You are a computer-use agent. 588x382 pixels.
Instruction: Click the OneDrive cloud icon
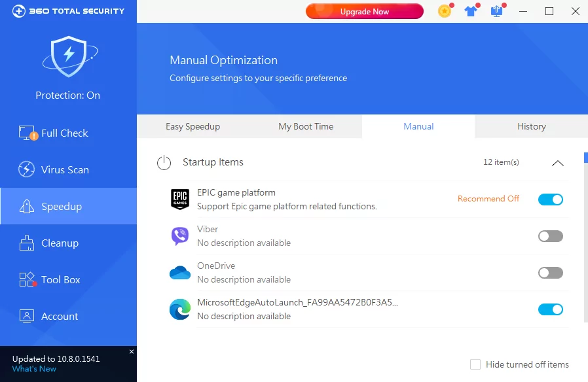[180, 273]
